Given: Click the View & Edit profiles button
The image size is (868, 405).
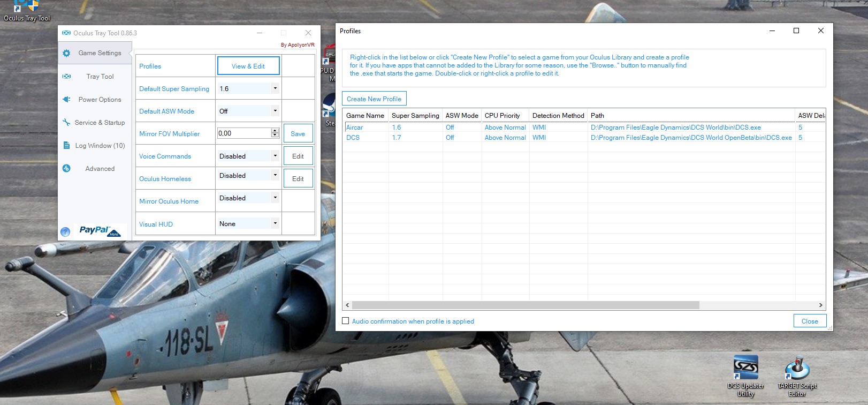Looking at the screenshot, I should 248,66.
